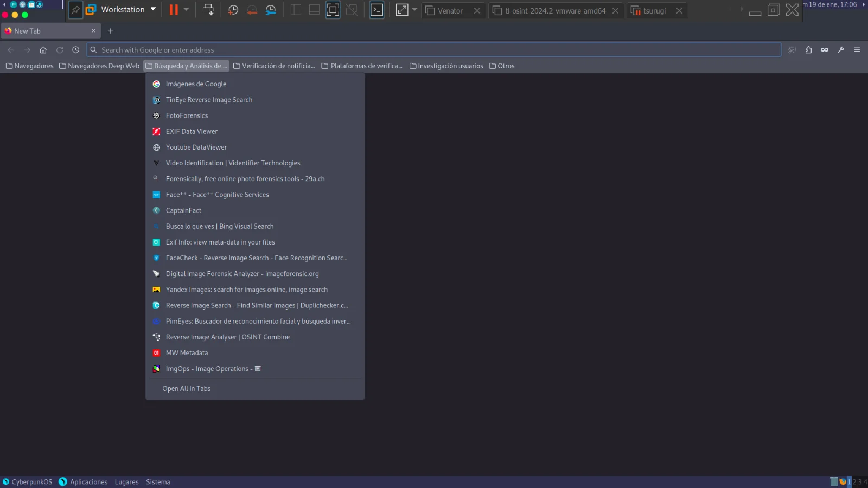Open the snapshot manager wrench-clock icon
The height and width of the screenshot is (488, 868).
point(271,10)
